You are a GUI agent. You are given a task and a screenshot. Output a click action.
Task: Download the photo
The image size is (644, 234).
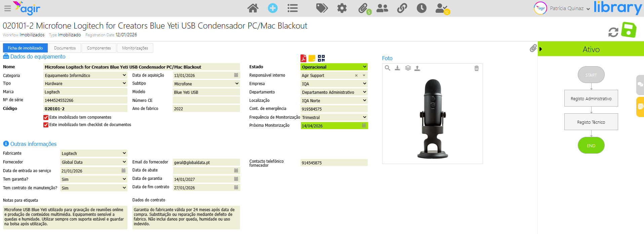397,68
